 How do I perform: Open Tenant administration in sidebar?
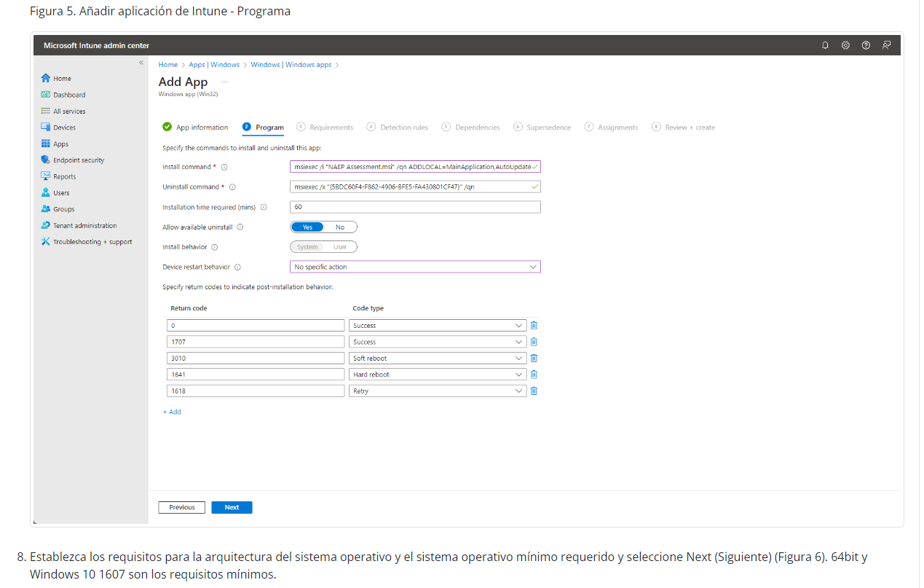pos(84,226)
